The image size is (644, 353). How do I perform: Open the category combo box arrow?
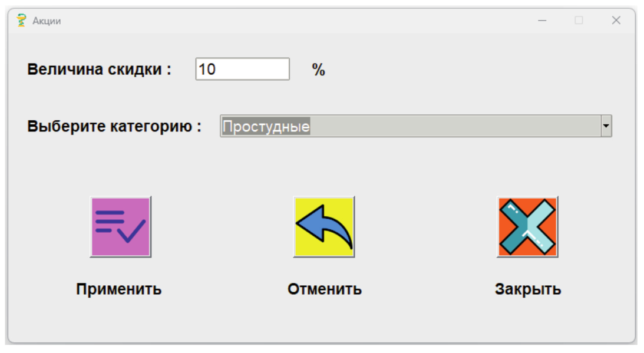click(x=606, y=126)
